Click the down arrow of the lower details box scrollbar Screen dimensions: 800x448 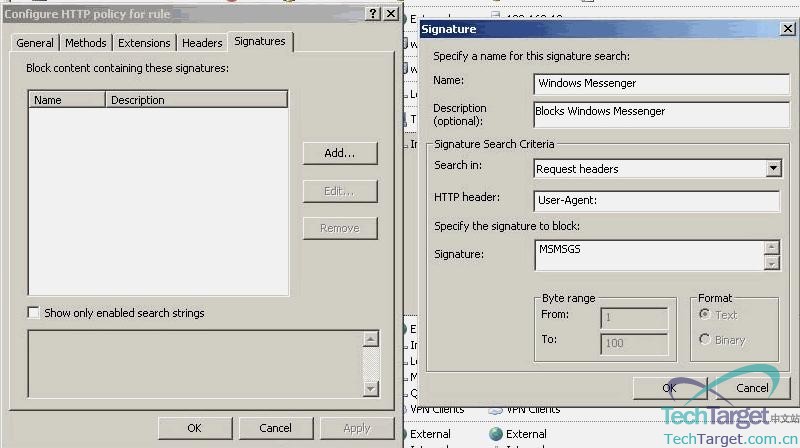tap(371, 388)
